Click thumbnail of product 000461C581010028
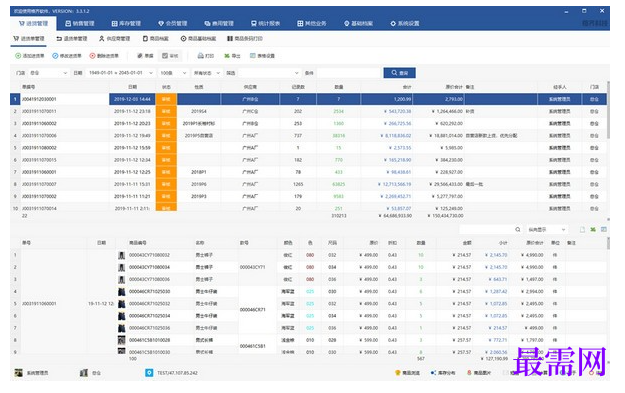This screenshot has width=625, height=393. click(x=122, y=340)
